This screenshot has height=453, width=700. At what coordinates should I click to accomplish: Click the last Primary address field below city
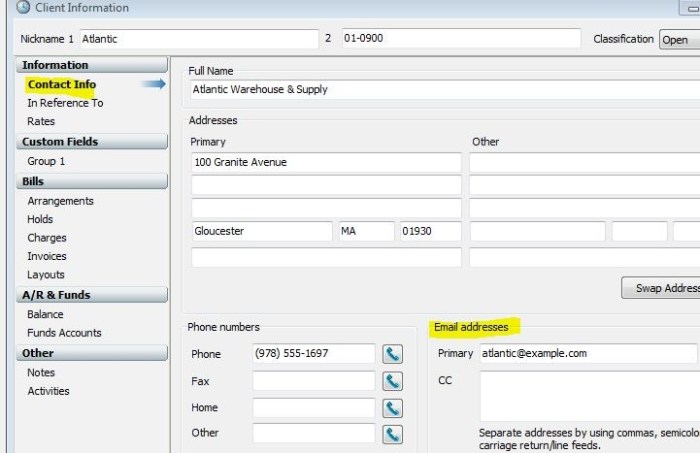326,258
